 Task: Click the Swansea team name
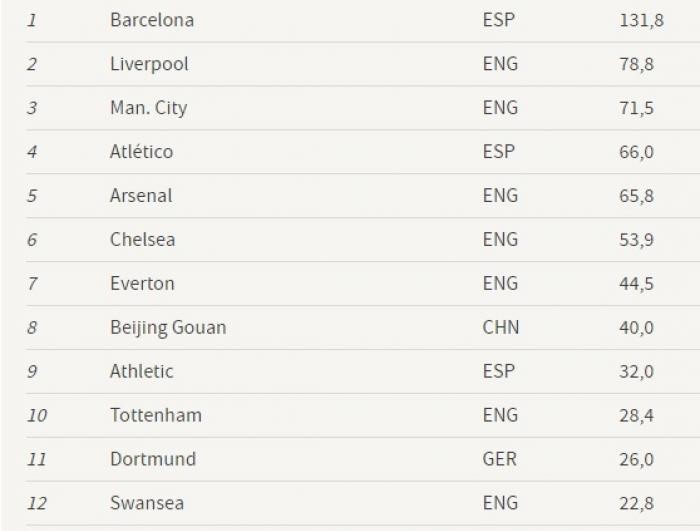(147, 503)
